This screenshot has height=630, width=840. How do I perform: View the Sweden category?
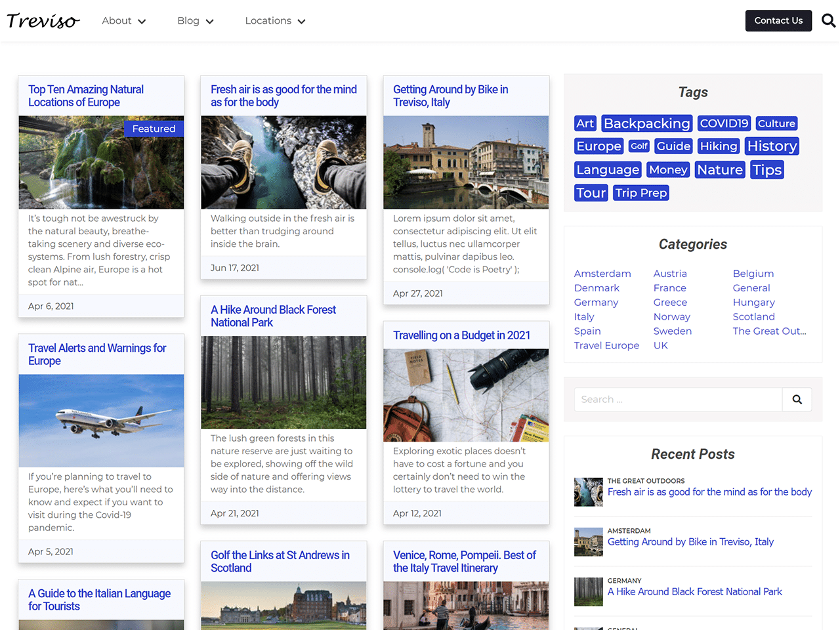coord(673,331)
